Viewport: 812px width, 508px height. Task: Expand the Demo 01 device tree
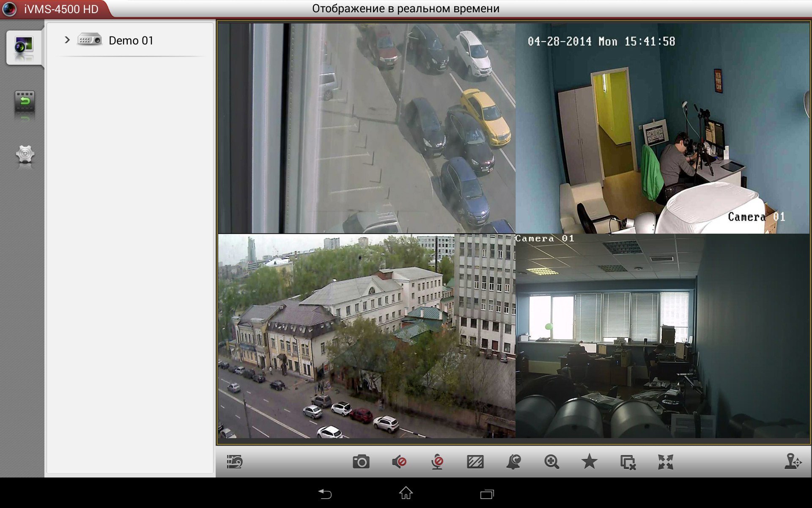(x=67, y=40)
